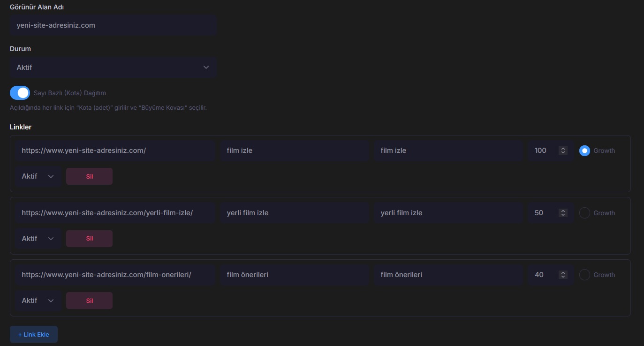Open Aktif status dropdown of second link
The height and width of the screenshot is (346, 644).
tap(38, 239)
